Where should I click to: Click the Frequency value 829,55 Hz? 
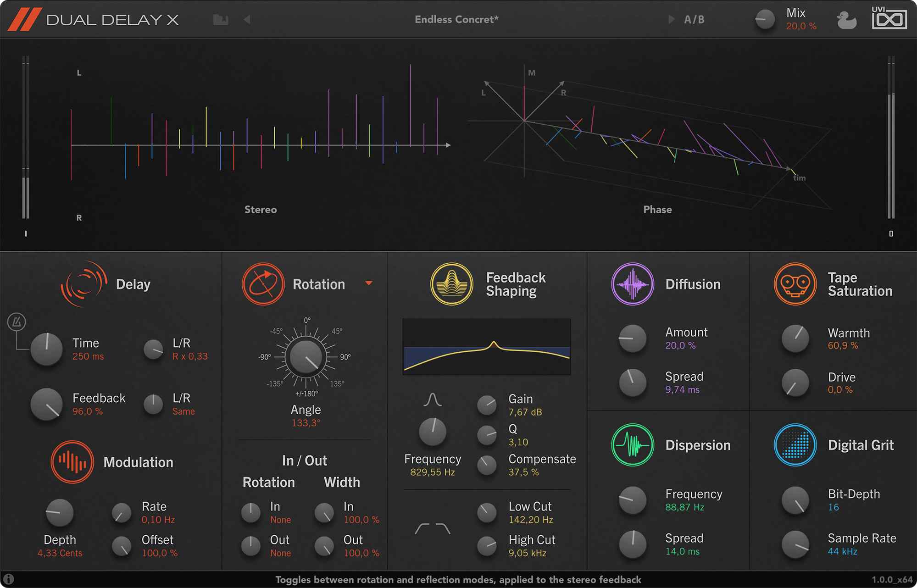coord(433,472)
